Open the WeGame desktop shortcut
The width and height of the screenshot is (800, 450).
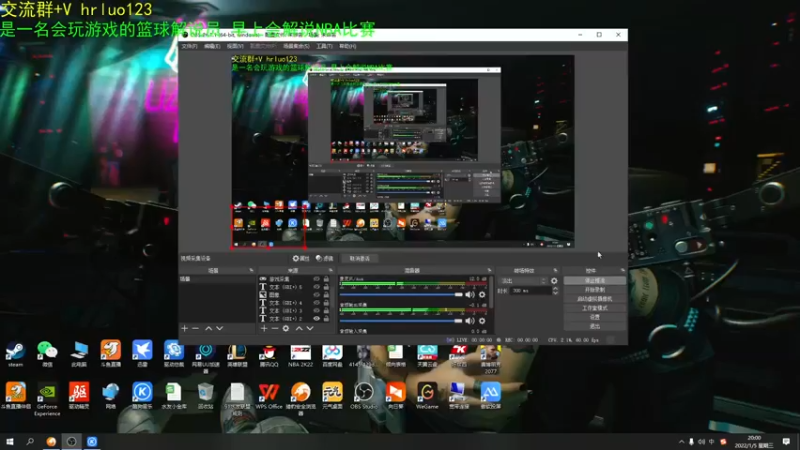tap(427, 396)
